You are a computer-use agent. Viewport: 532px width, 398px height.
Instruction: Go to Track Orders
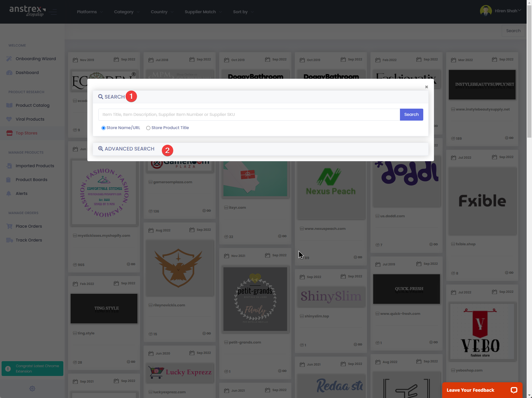click(x=29, y=240)
